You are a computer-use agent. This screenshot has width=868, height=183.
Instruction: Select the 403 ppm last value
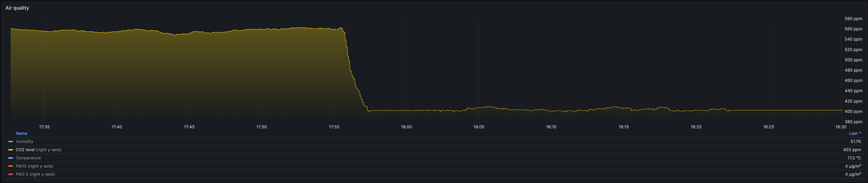pyautogui.click(x=852, y=149)
